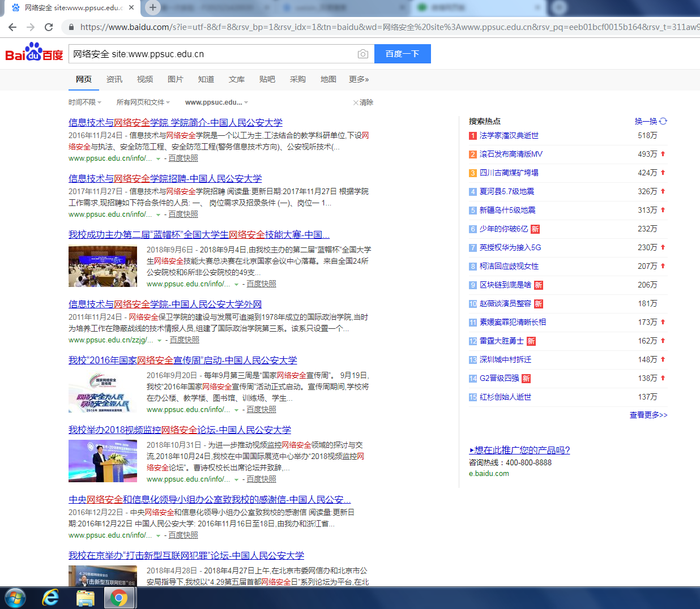Image resolution: width=700 pixels, height=609 pixels.
Task: Click the Baidu logo
Action: (34, 52)
